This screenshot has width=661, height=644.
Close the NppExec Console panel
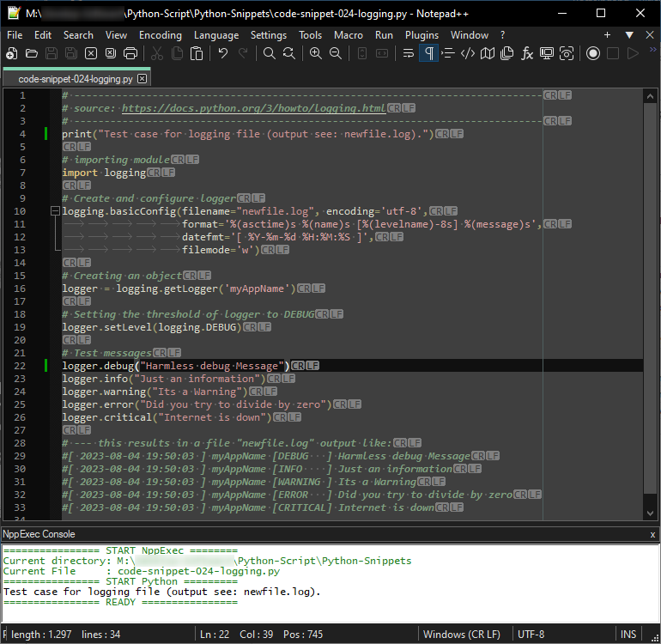(x=652, y=534)
